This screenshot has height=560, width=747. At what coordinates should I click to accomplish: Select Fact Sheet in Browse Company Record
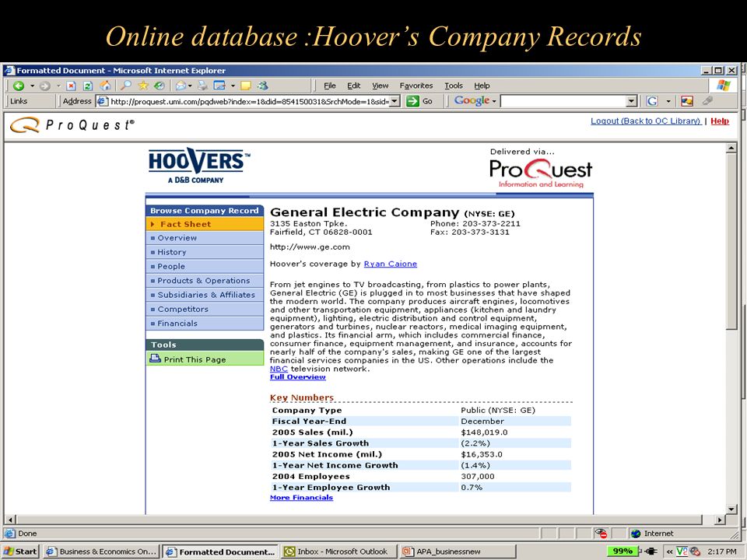click(205, 224)
